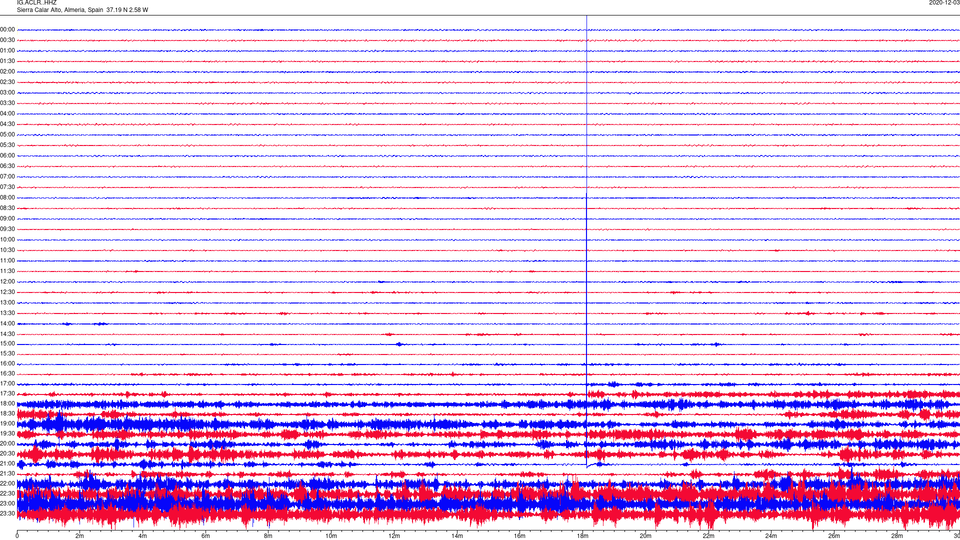The height and width of the screenshot is (540, 960).
Task: Select the 18:00 trace time label
Action: 7,403
